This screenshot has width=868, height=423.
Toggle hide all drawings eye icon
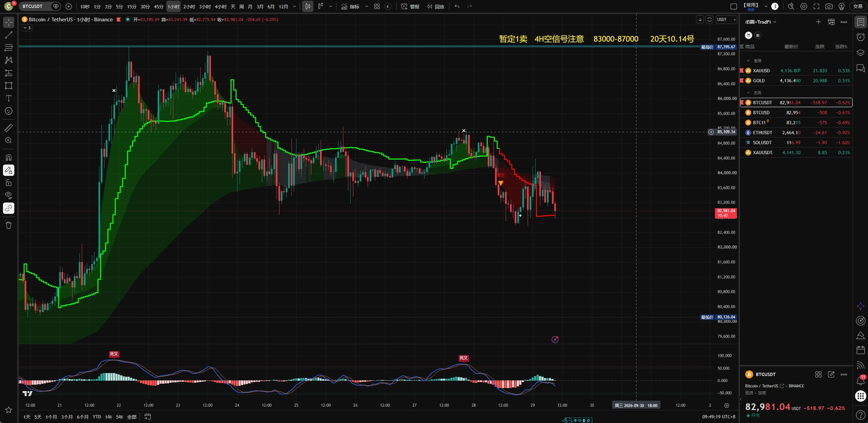[x=9, y=195]
